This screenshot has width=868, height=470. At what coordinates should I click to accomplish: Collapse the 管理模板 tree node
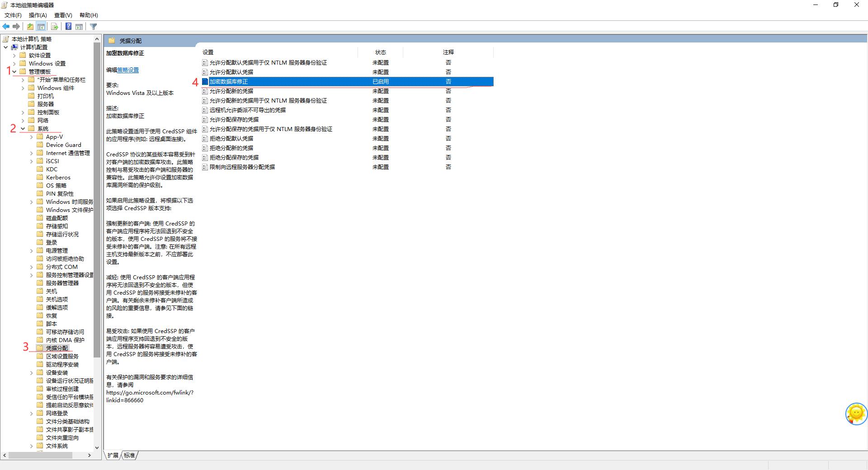click(x=14, y=71)
